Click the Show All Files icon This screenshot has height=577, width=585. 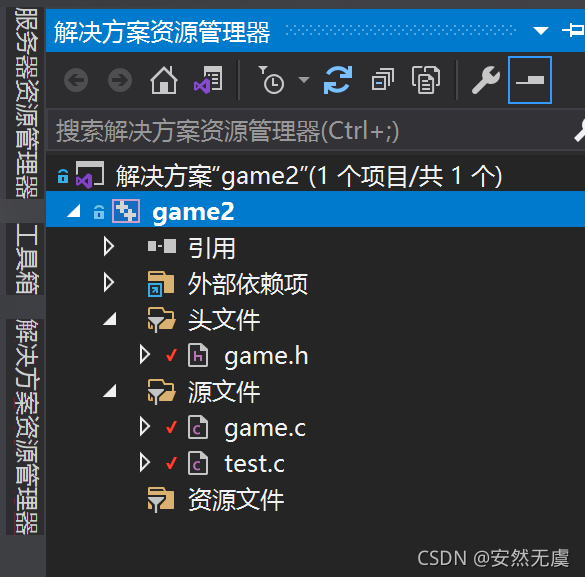pos(426,80)
